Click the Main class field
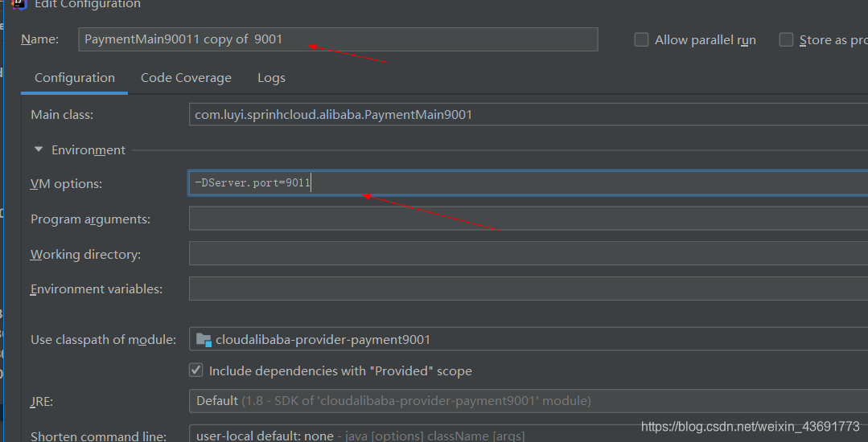This screenshot has height=442, width=868. pos(528,114)
